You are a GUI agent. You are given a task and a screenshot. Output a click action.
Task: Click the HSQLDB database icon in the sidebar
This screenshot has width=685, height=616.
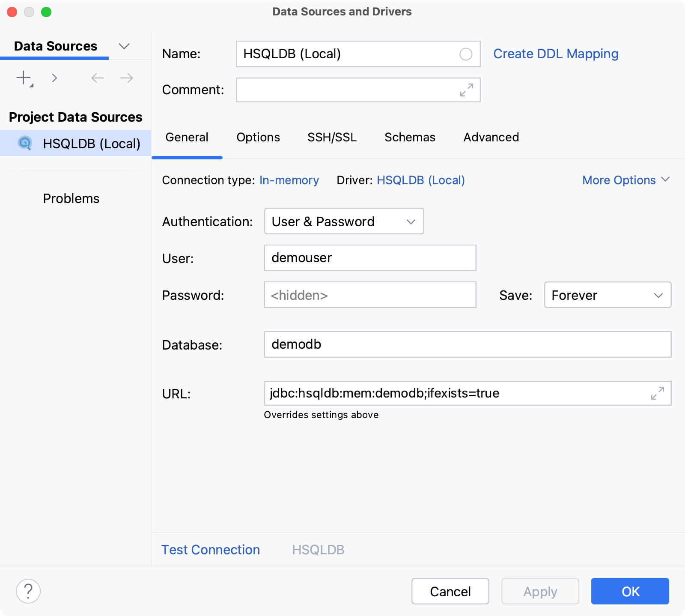(x=25, y=144)
